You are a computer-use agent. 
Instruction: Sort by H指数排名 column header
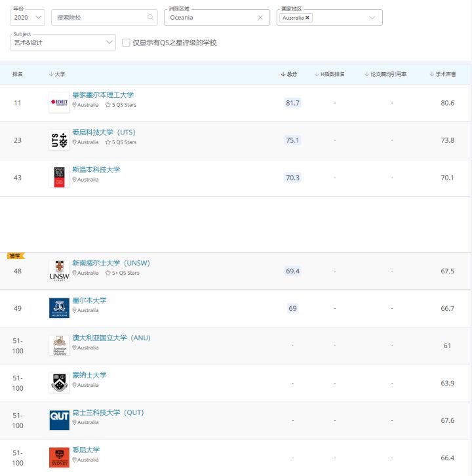(330, 74)
